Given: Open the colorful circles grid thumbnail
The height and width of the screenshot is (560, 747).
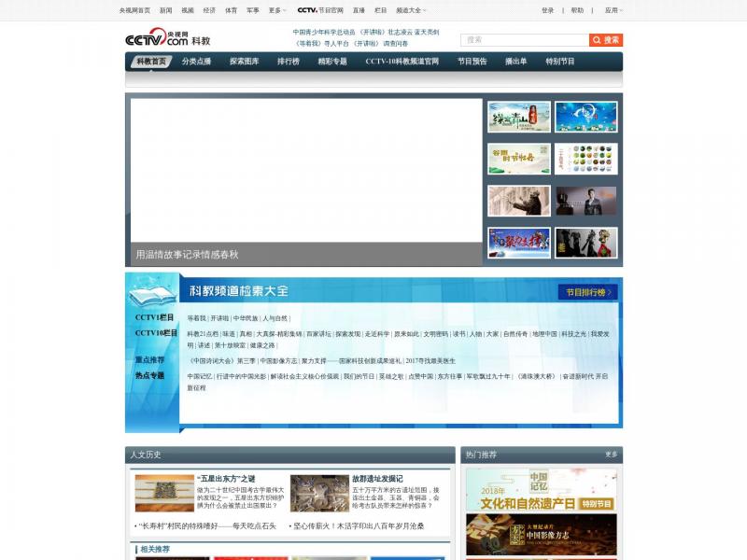Looking at the screenshot, I should point(586,159).
